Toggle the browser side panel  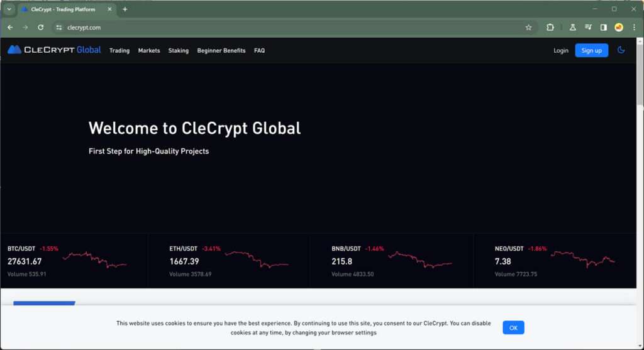point(604,28)
